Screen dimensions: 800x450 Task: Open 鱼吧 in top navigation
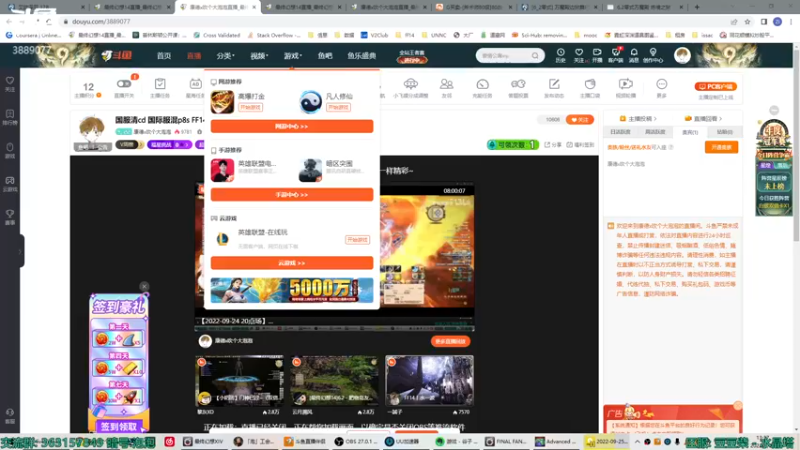(x=325, y=56)
